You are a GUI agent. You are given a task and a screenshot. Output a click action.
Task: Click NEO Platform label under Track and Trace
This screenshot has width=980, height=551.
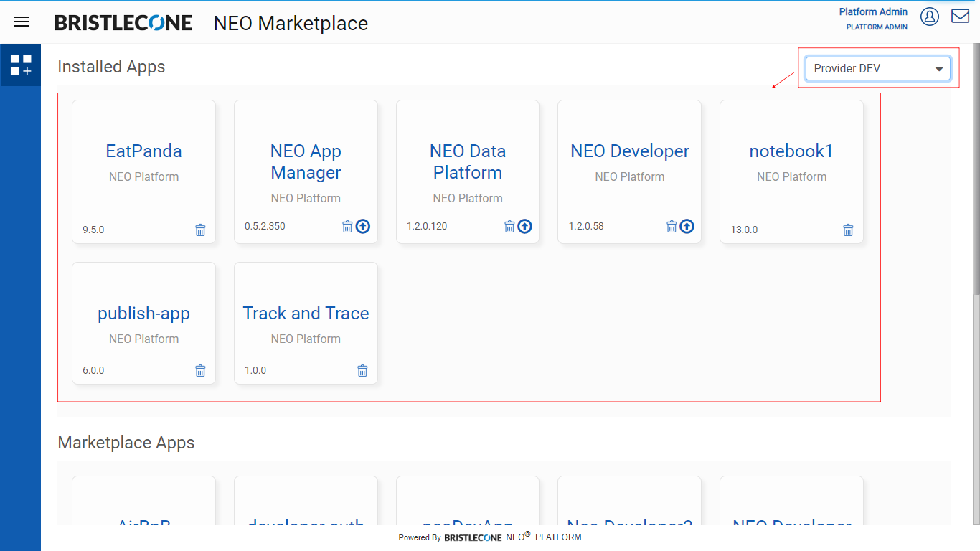coord(306,339)
